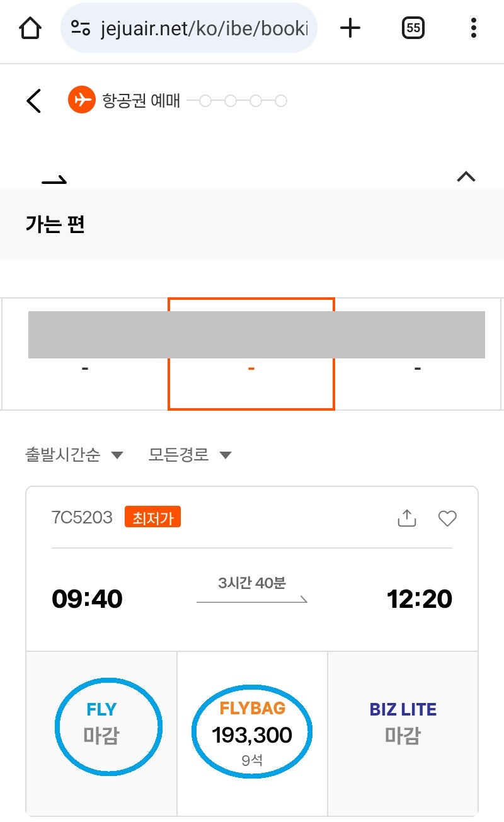Open the 출발시간순 sort dropdown

coord(74,455)
